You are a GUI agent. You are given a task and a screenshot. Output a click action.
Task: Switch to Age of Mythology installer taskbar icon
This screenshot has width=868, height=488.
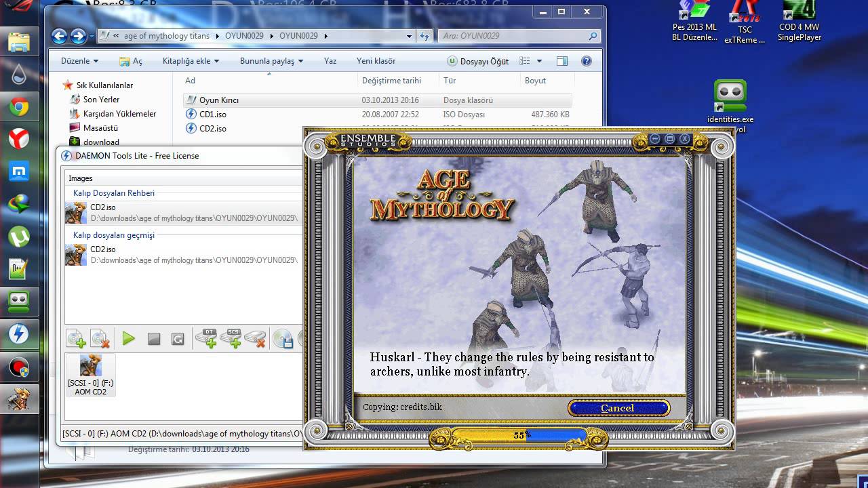coord(18,399)
